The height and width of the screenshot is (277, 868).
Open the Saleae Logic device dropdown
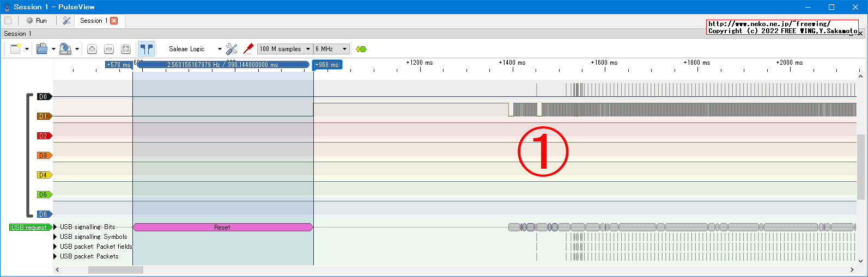pyautogui.click(x=195, y=49)
